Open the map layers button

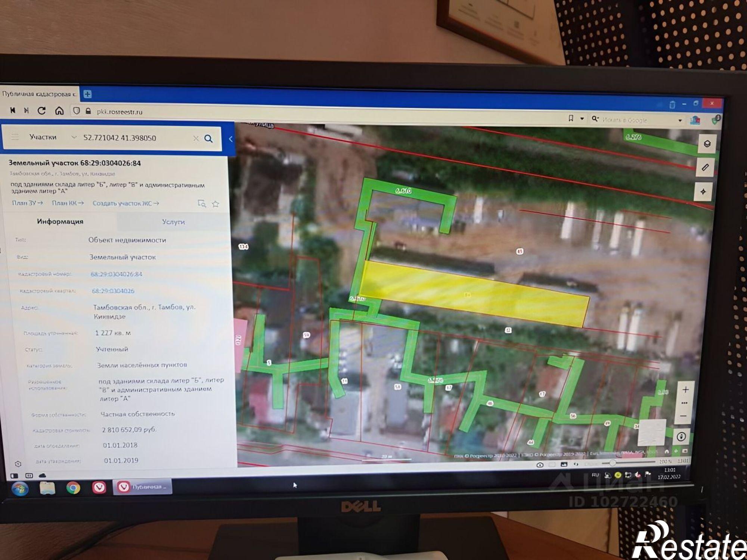pos(707,144)
